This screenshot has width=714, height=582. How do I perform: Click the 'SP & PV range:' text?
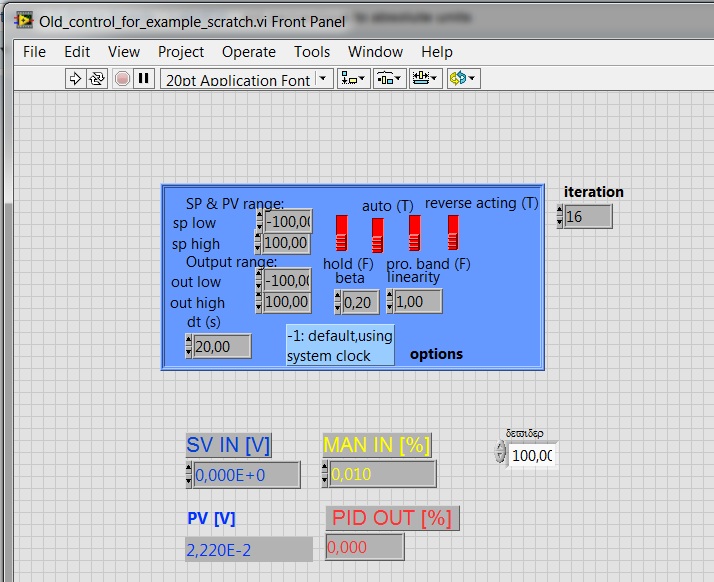235,204
